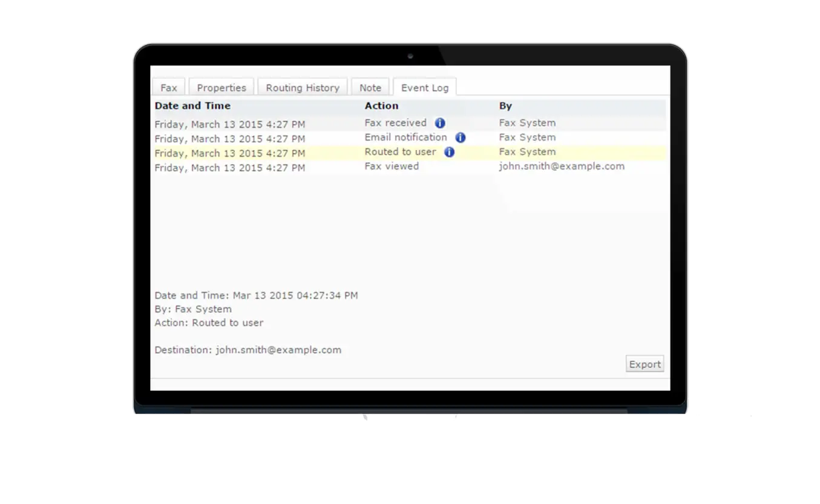Click the Export button
Screen dimensions: 820x504
pyautogui.click(x=645, y=364)
